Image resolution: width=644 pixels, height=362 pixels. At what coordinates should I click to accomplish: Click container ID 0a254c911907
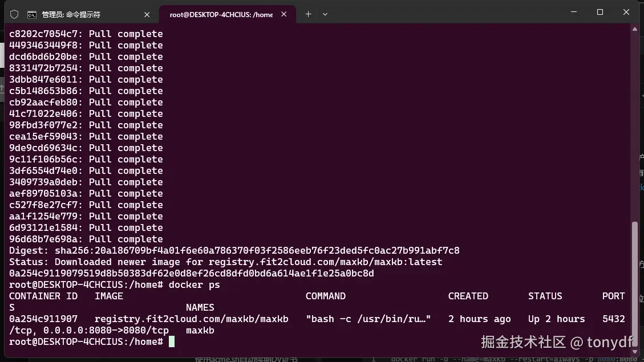click(x=43, y=319)
